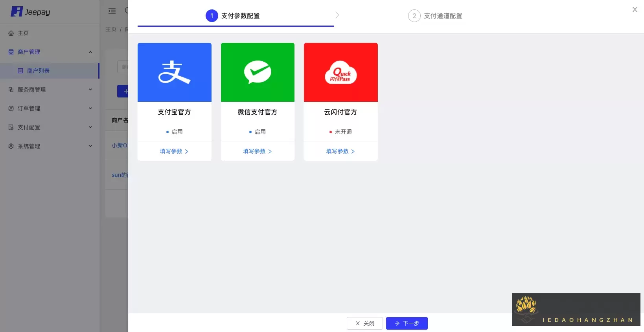Click the QuickPass 云闪付 logo card image
644x332 pixels.
(341, 72)
